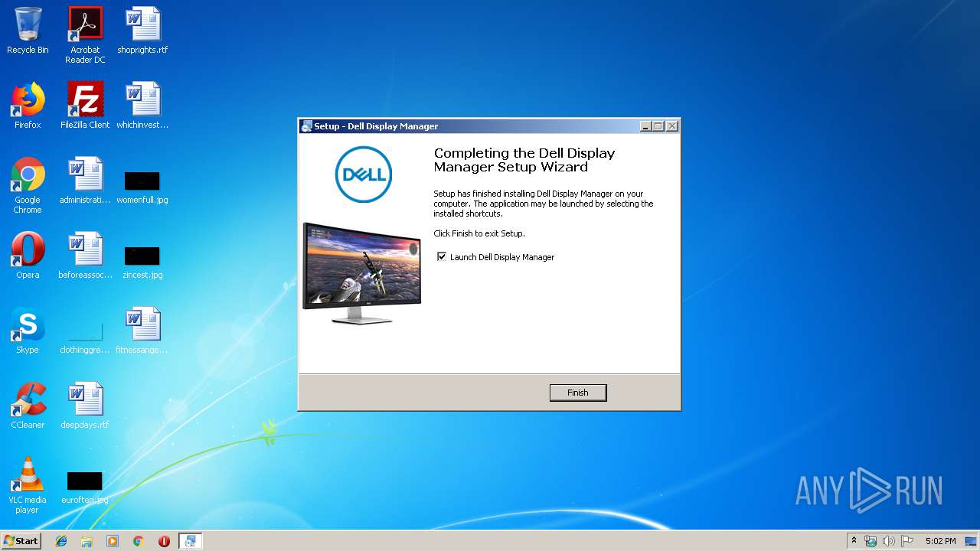The image size is (980, 551).
Task: Click 'Click Finish to exit Setup' text
Action: 479,233
